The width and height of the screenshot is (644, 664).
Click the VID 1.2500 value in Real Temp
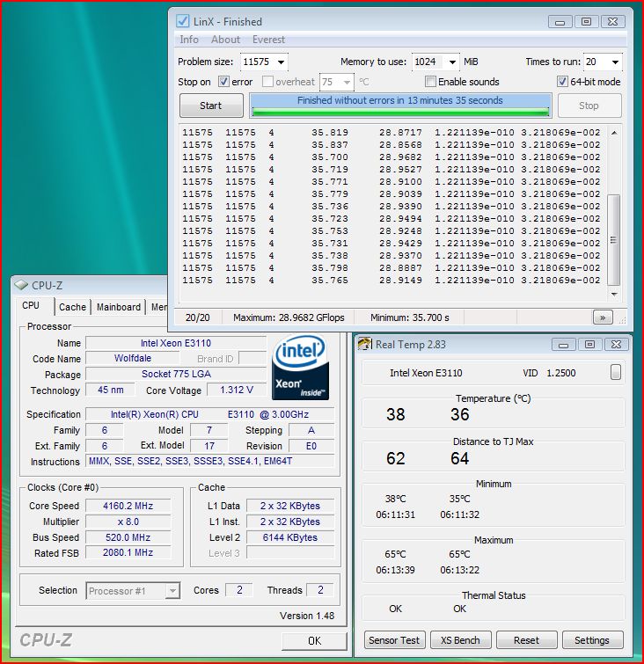[561, 373]
